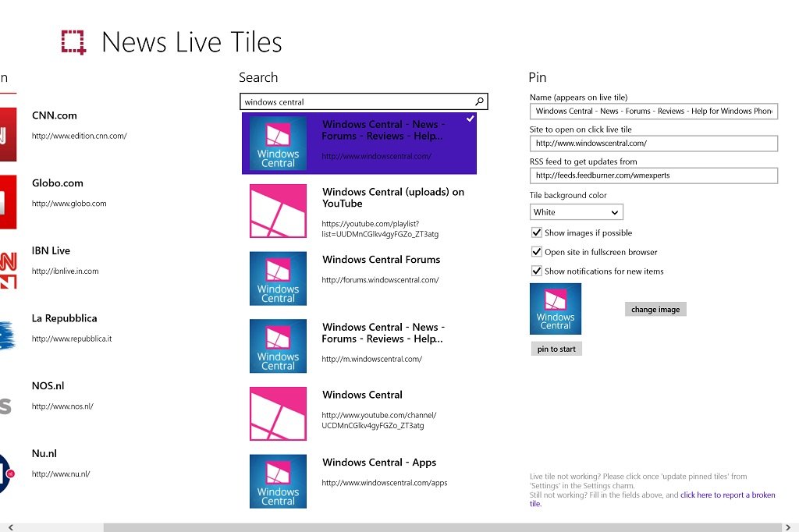Click the Site to open URL field
This screenshot has height=532, width=799.
point(654,144)
